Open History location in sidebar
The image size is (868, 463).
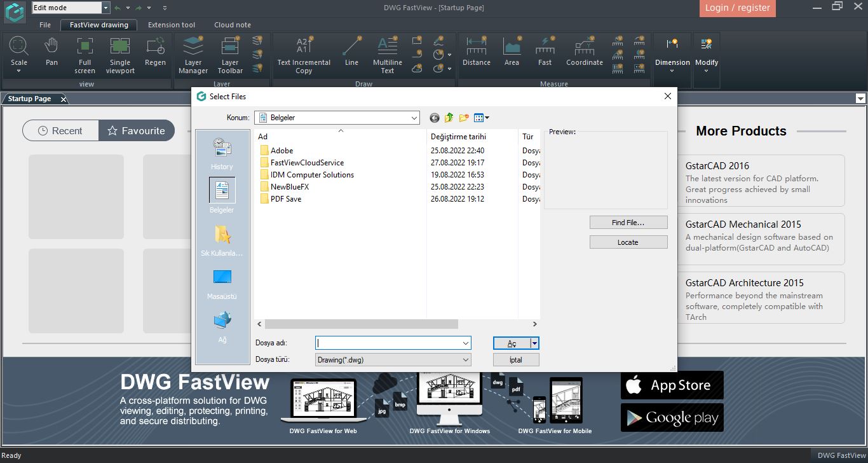pyautogui.click(x=222, y=154)
